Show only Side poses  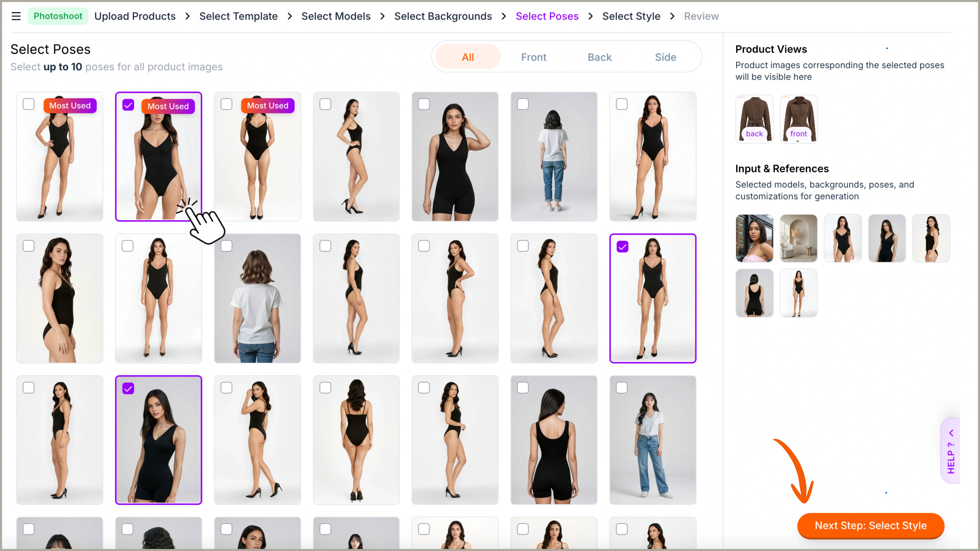point(665,57)
